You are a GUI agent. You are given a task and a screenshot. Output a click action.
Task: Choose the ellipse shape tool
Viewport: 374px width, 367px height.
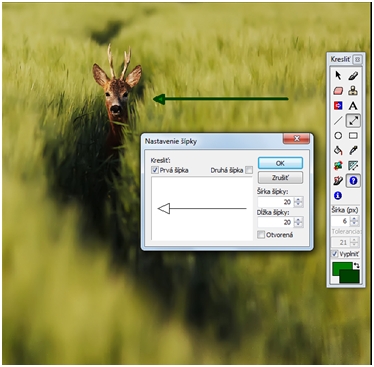click(338, 136)
